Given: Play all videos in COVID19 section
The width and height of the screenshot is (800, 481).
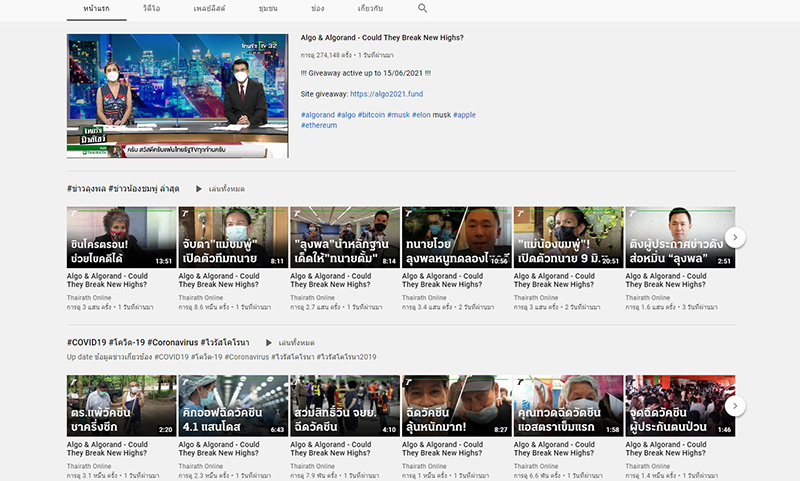Looking at the screenshot, I should coord(289,342).
